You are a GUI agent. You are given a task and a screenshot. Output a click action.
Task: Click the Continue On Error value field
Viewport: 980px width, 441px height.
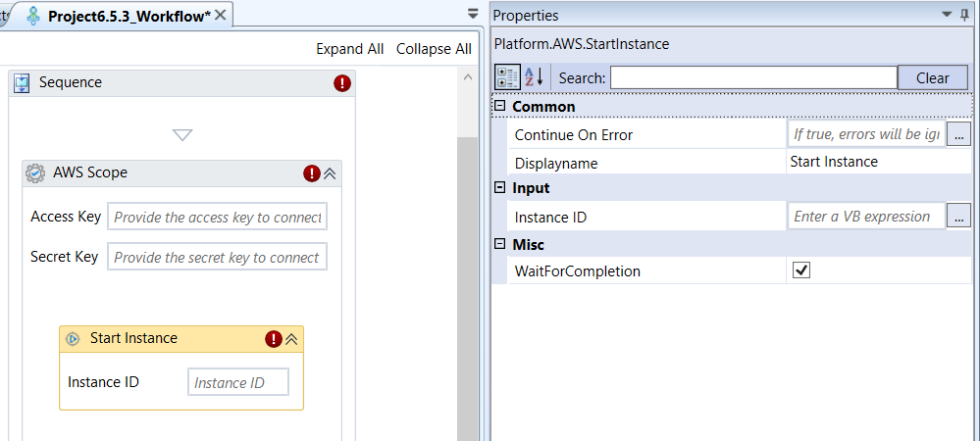click(x=866, y=134)
